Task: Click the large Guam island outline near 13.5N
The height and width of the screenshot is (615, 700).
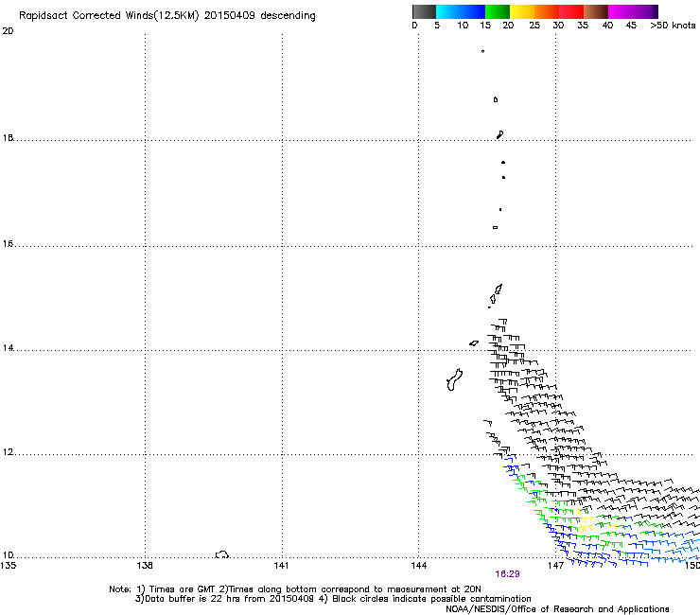Action: (454, 379)
